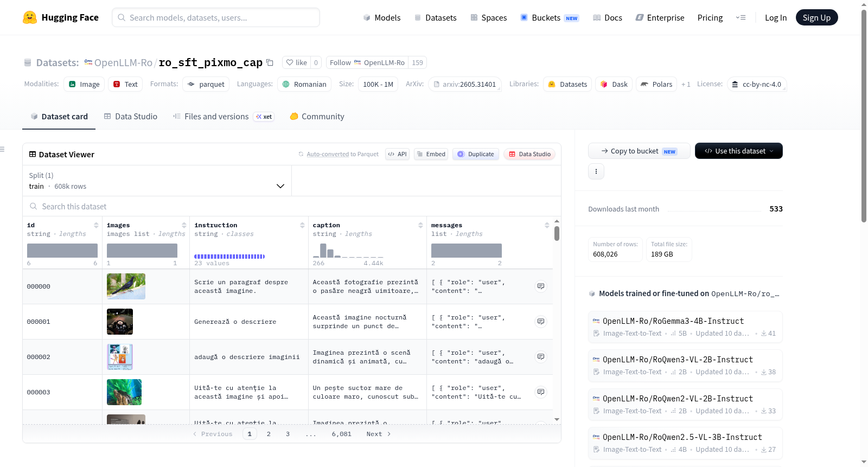Click the left sidebar toggle icon
Viewport: 868px width, 467px height.
pyautogui.click(x=2, y=149)
